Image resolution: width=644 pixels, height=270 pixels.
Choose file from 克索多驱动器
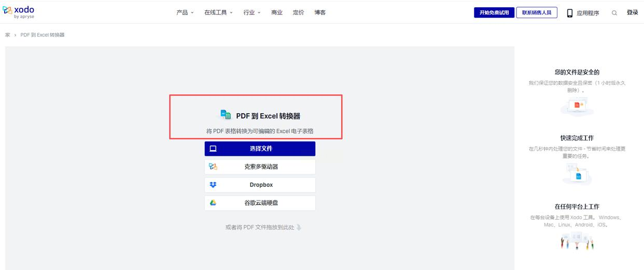coord(260,167)
